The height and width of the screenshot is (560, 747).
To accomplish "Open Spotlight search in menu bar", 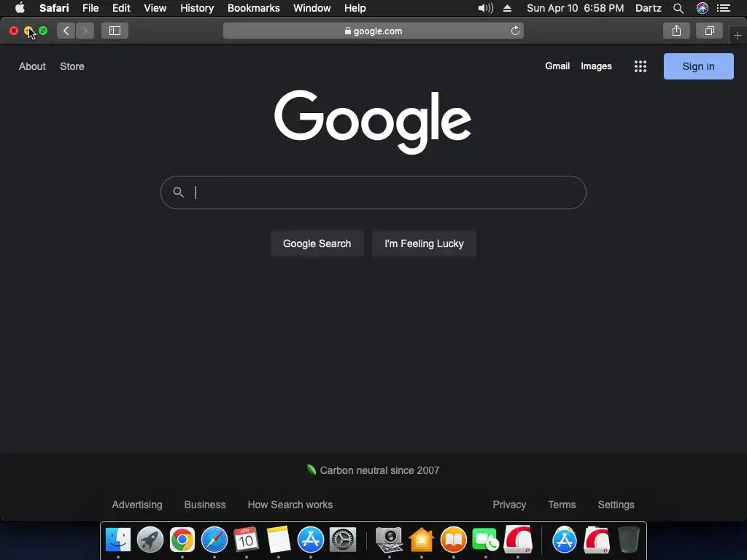I will (x=678, y=8).
